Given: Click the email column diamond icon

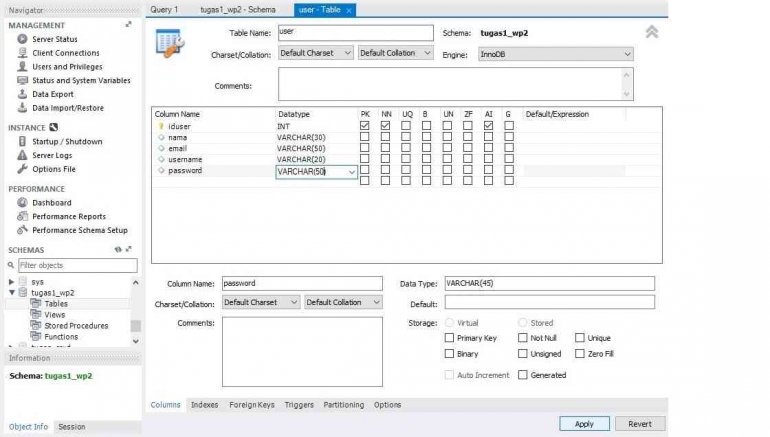Looking at the screenshot, I should coord(161,148).
